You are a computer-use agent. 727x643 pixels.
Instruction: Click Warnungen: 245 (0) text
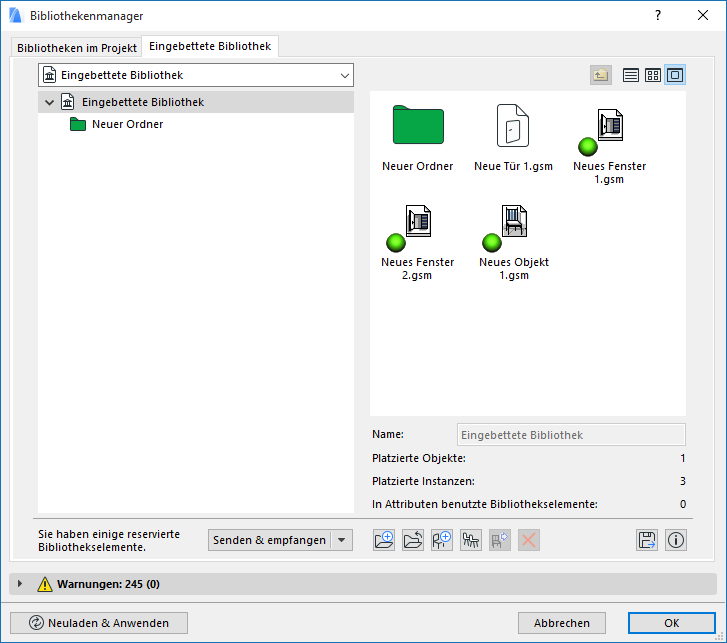coord(108,584)
